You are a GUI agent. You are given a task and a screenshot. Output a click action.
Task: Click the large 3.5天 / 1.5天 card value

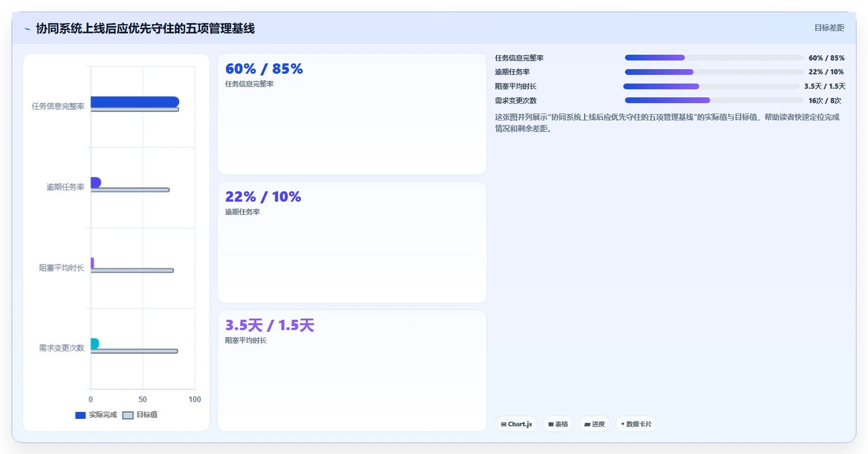tap(270, 326)
